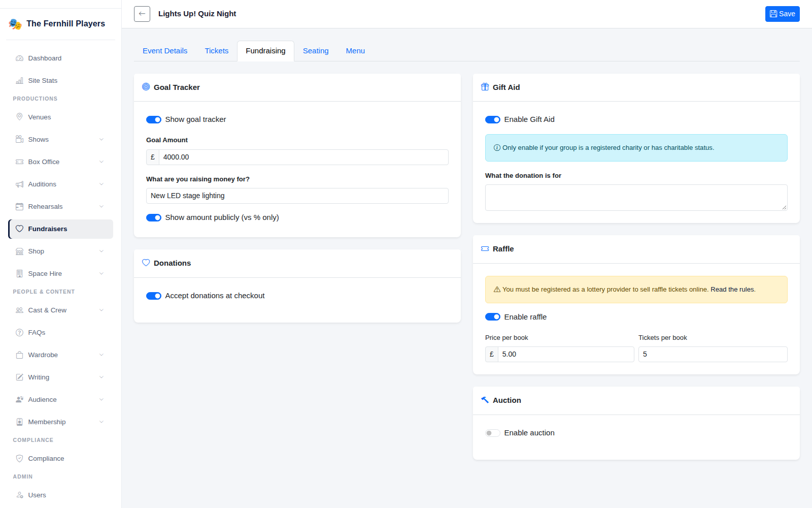Click the Users sidebar icon
Screen dimensions: 812x508
pyautogui.click(x=19, y=495)
